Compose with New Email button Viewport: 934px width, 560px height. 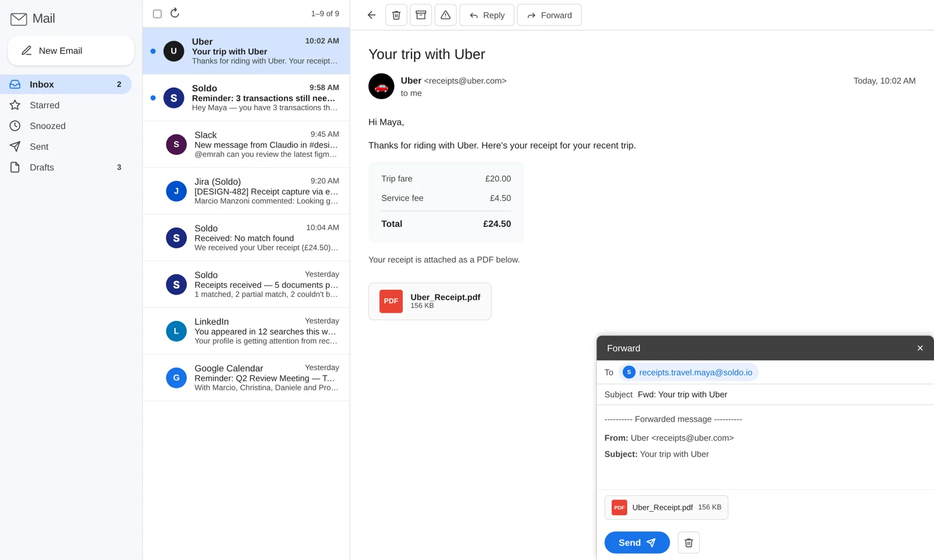[x=71, y=51]
